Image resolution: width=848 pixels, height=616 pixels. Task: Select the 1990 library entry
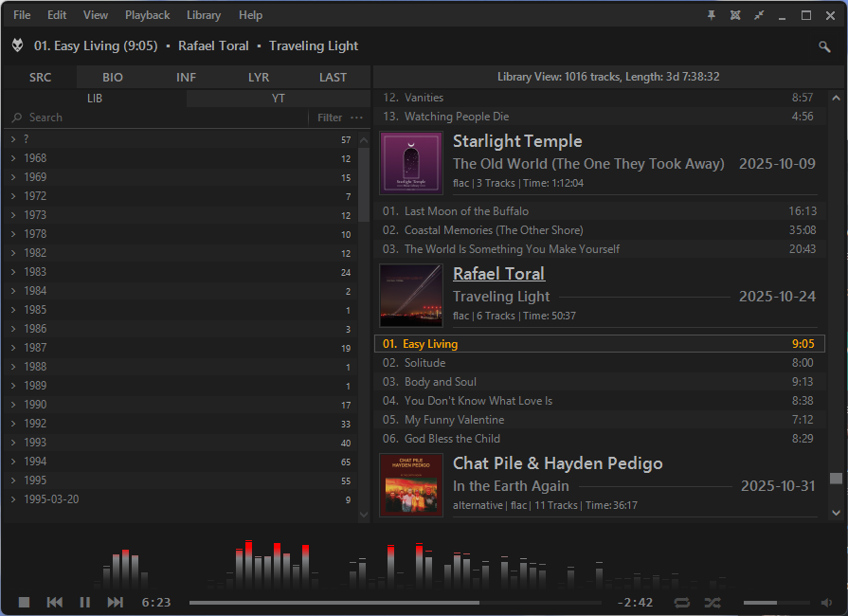pos(181,405)
